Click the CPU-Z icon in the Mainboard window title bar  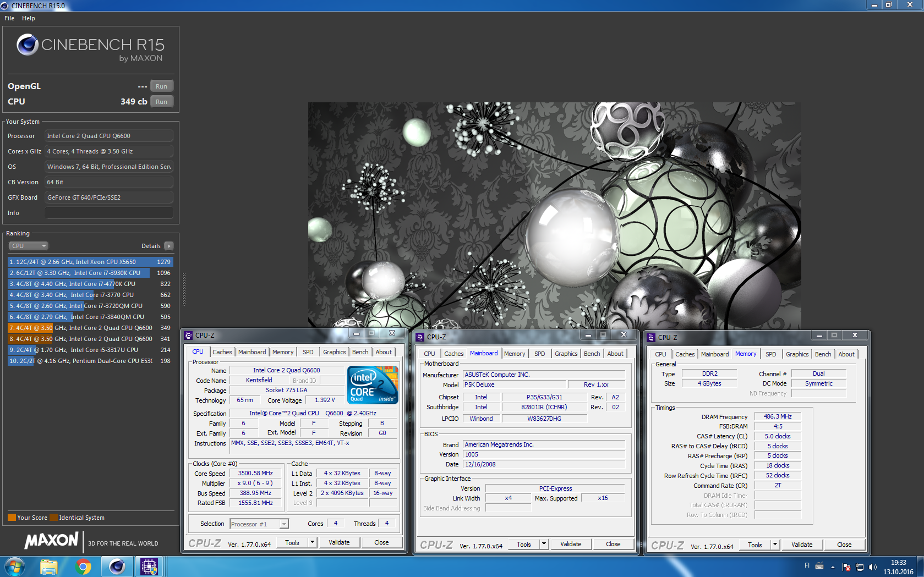click(420, 337)
